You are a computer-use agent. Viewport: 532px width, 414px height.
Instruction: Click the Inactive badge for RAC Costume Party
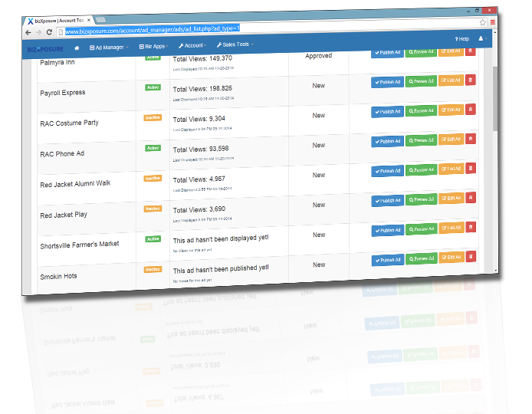point(153,118)
